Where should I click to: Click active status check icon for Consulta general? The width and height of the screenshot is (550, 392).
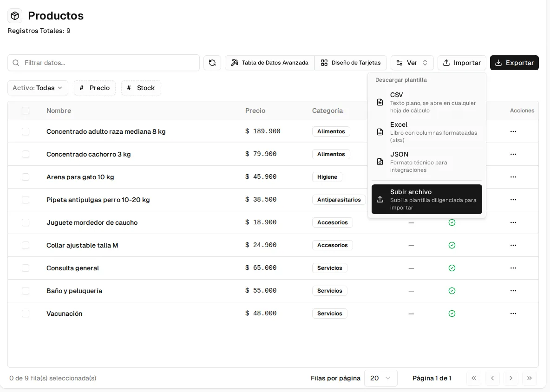tap(452, 268)
